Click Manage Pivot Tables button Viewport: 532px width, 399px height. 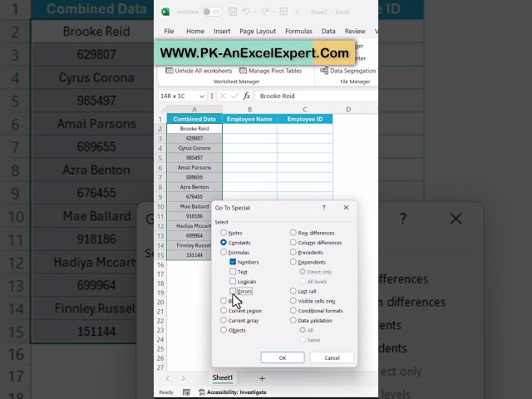(270, 71)
